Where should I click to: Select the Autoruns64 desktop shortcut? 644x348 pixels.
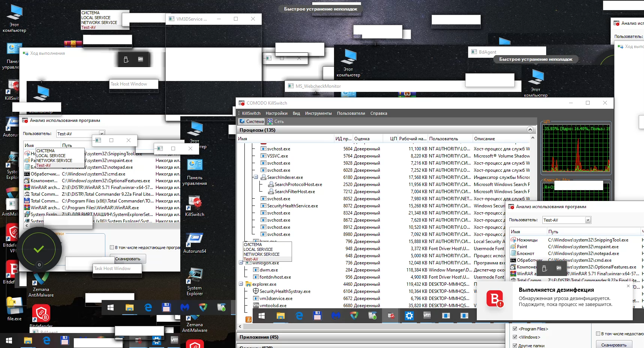click(x=195, y=243)
